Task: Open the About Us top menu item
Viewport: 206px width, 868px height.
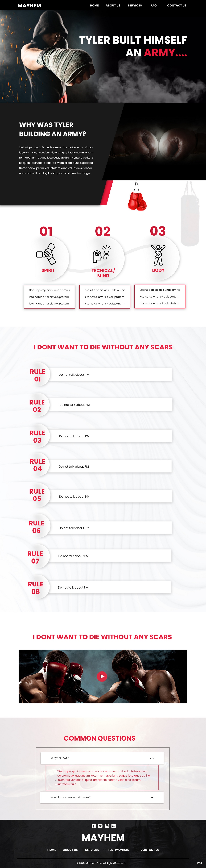Action: [113, 5]
